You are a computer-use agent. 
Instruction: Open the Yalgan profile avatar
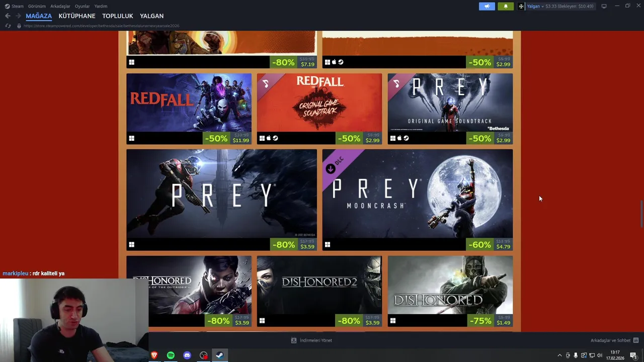pos(521,6)
